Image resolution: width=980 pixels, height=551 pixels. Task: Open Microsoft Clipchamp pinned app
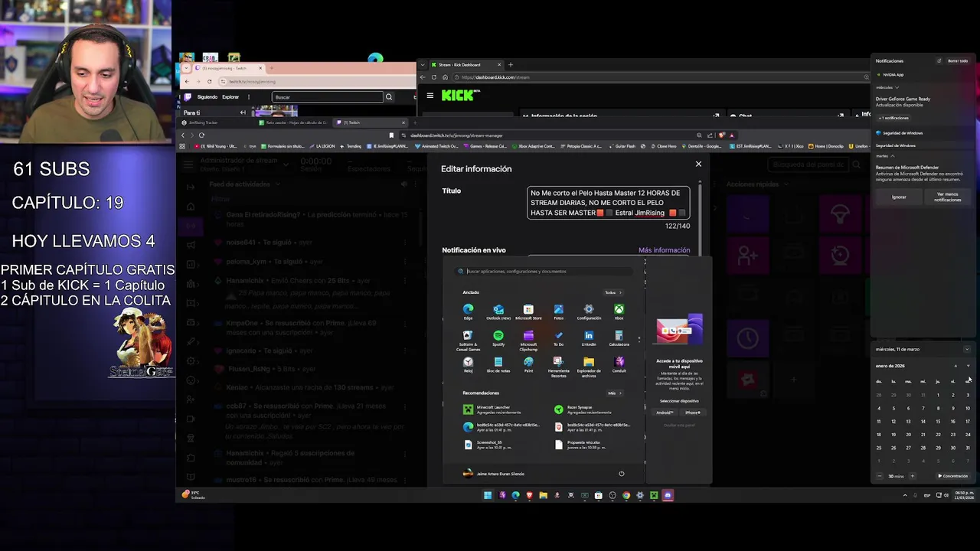pos(528,341)
